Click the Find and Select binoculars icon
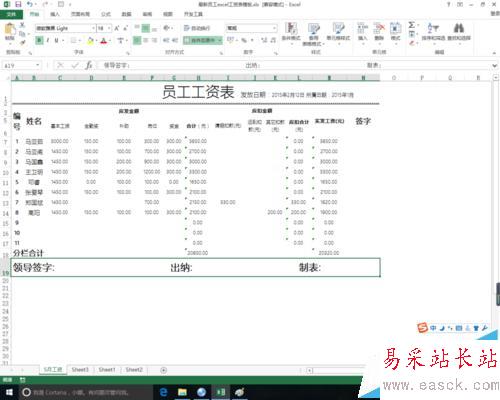 coord(459,28)
